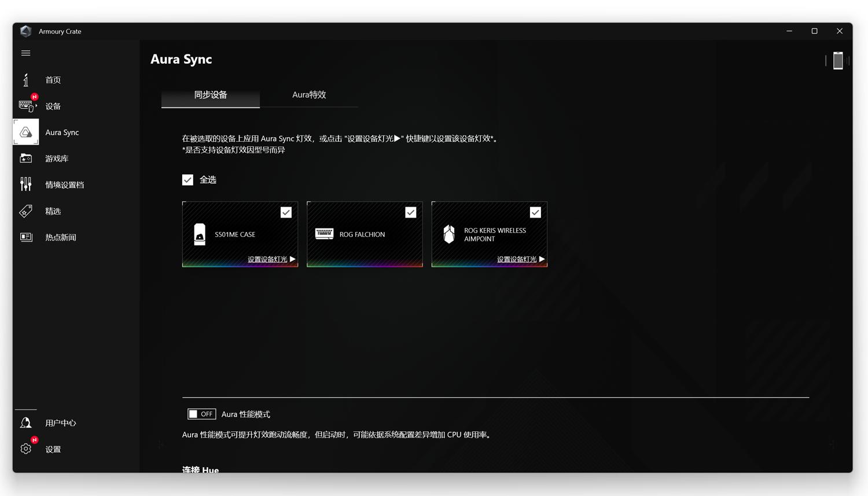Image resolution: width=868 pixels, height=496 pixels.
Task: Uncheck the S501ME CASE device
Action: 286,212
